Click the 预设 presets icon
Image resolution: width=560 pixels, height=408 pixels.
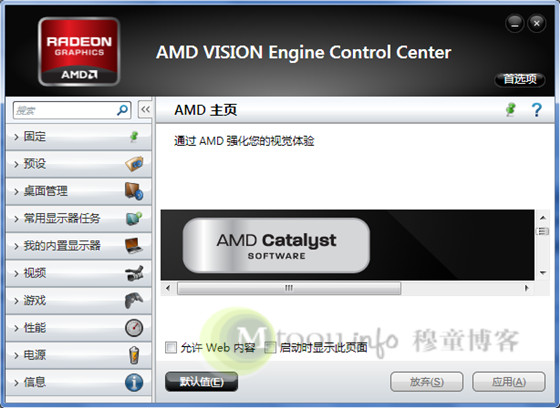tap(134, 164)
